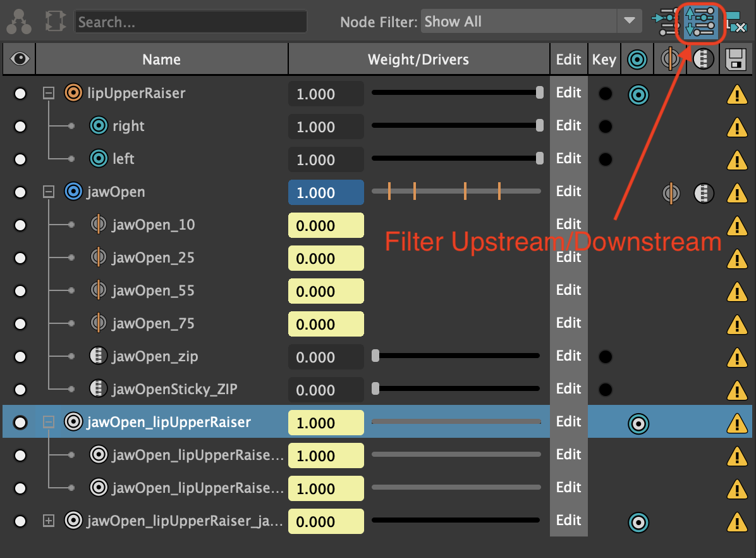Click the jawOpen_zip node icon
This screenshot has height=558, width=756.
click(x=99, y=356)
